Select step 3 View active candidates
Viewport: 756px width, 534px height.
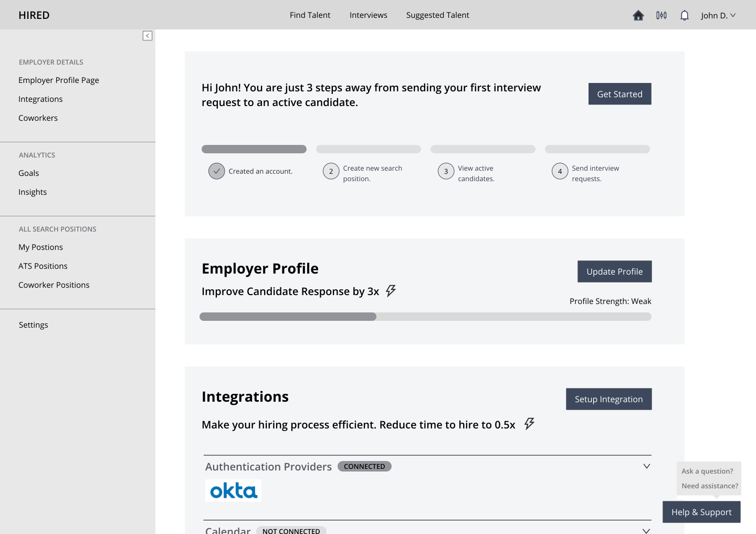click(446, 171)
